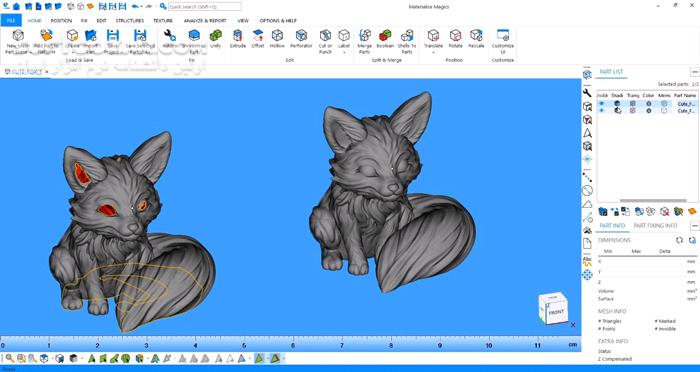Click the undo arrow in quick access toolbar

(x=135, y=6)
